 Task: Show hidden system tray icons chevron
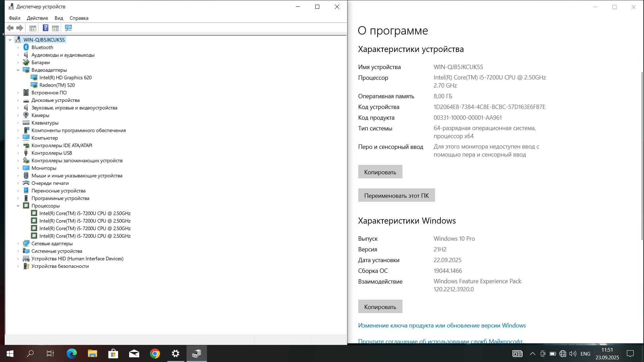pyautogui.click(x=532, y=354)
